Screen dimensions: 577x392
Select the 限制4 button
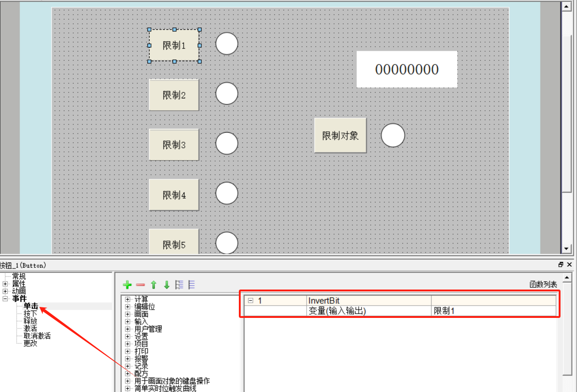174,195
